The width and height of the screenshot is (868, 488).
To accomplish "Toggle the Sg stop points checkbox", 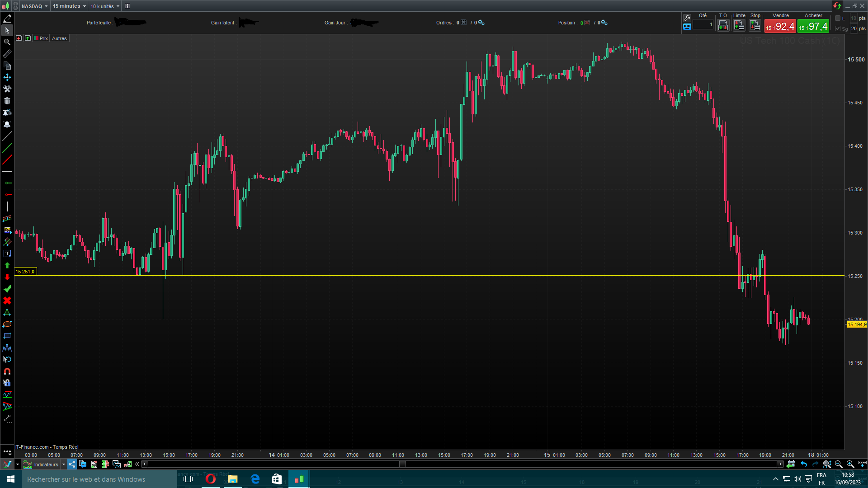I will tap(838, 28).
